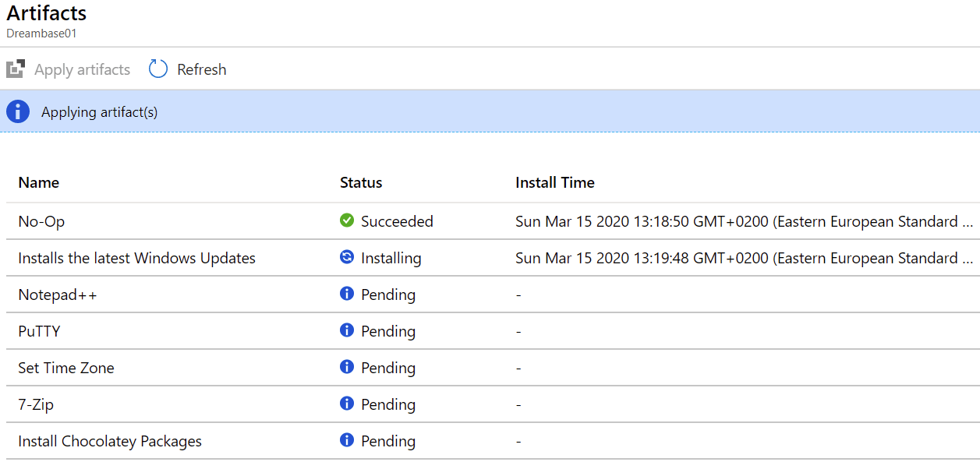Click the Apply artifacts icon
980x469 pixels.
[x=16, y=69]
